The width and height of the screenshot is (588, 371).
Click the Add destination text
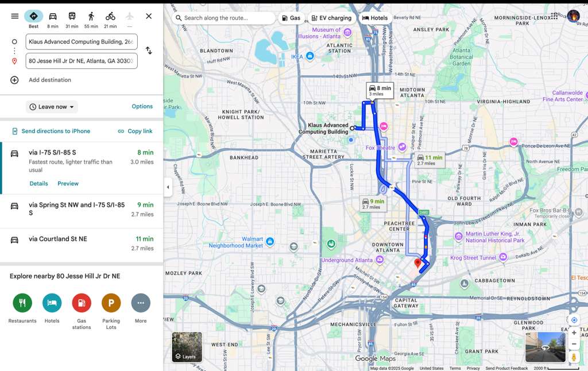50,80
